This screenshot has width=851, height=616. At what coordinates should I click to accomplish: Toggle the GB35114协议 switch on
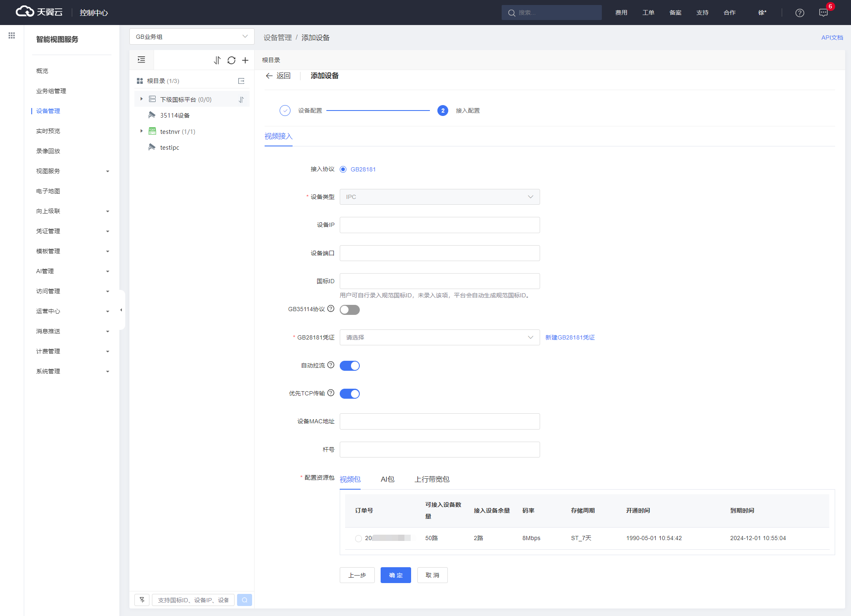click(x=349, y=310)
